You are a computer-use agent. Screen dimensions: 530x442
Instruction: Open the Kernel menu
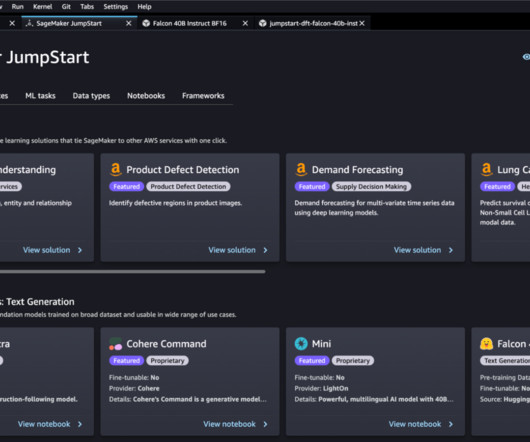(x=43, y=7)
